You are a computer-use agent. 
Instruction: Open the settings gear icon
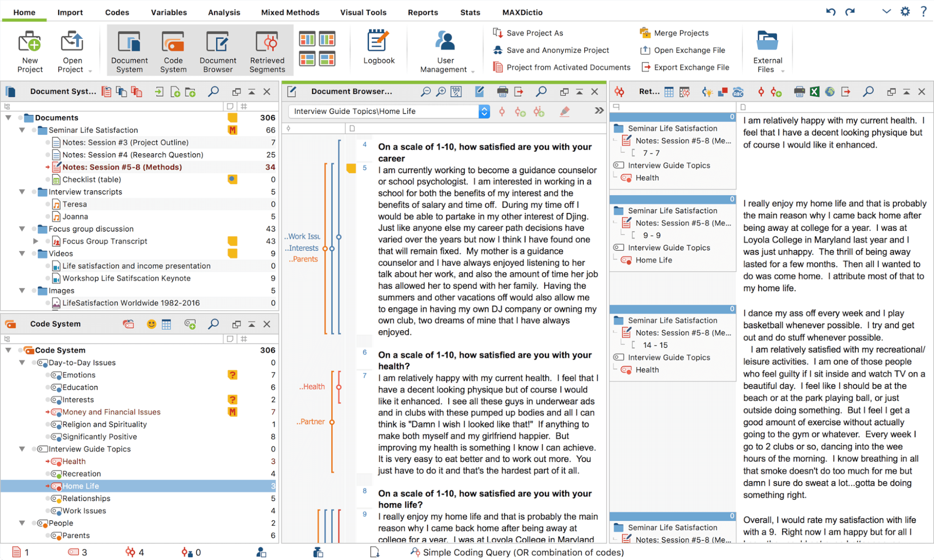coord(905,12)
